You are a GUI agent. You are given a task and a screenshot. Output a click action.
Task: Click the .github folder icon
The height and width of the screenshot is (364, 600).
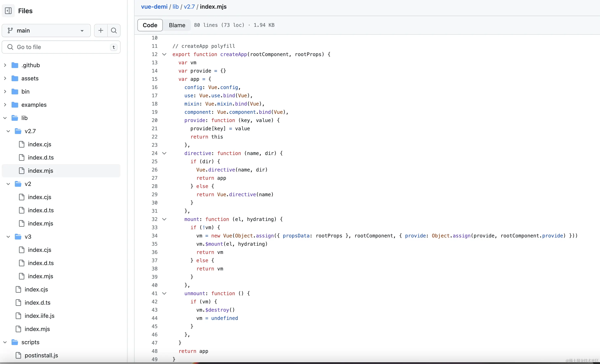tap(15, 65)
